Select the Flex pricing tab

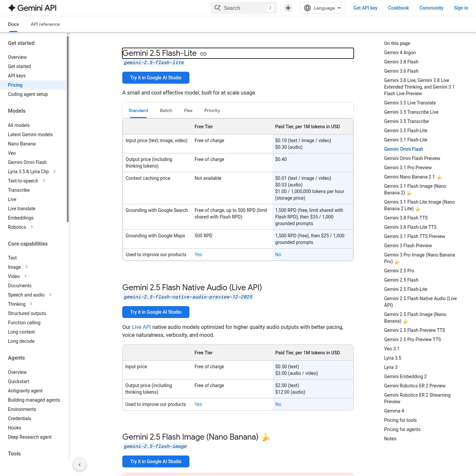click(x=188, y=110)
